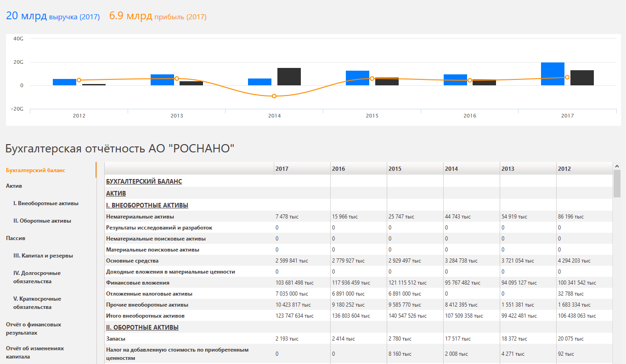Click the value 7 478 тыс
The width and height of the screenshot is (626, 364).
(x=287, y=217)
